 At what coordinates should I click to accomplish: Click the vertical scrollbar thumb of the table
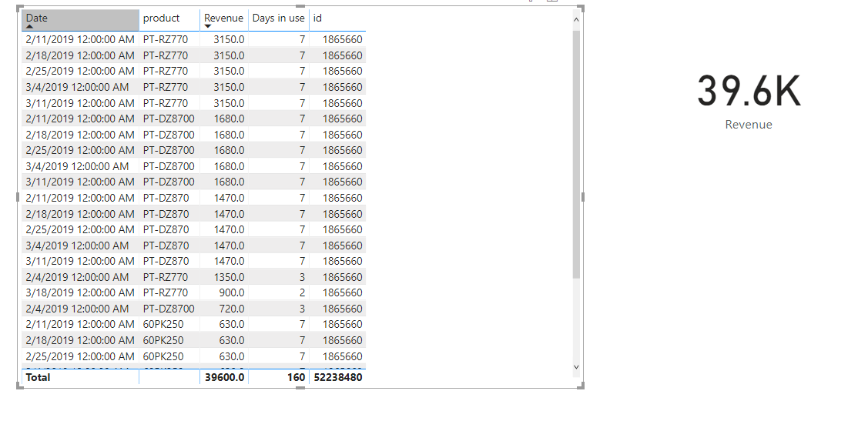576,155
